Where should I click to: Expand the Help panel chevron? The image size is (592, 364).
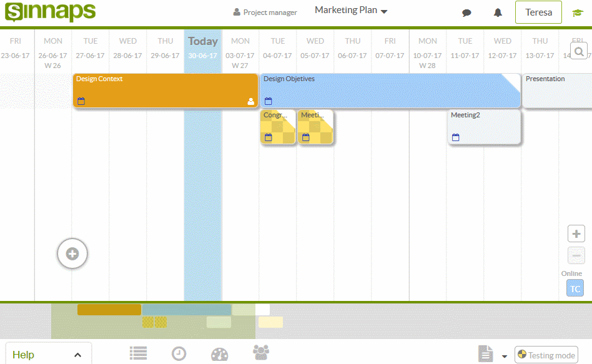pos(77,353)
